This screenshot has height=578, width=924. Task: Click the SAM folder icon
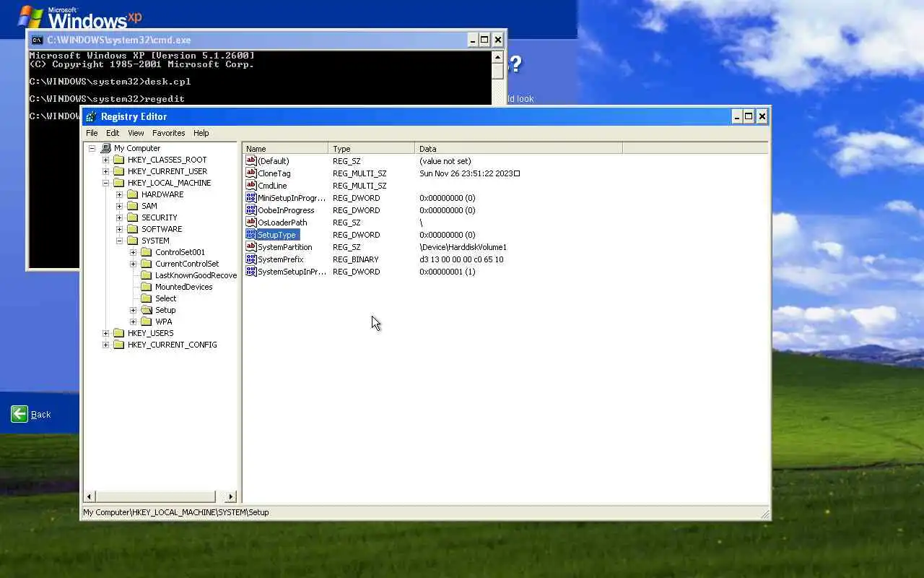coord(132,206)
